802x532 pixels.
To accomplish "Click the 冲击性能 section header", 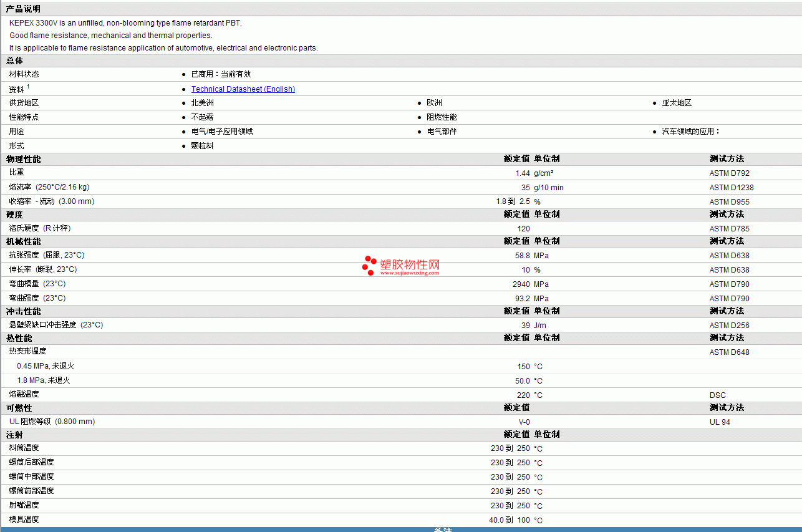I will coord(23,311).
